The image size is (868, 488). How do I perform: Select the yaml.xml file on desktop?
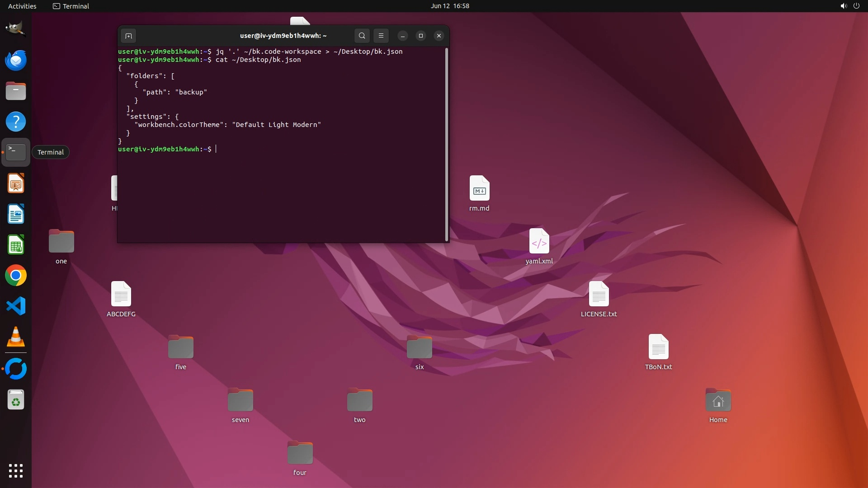click(539, 241)
